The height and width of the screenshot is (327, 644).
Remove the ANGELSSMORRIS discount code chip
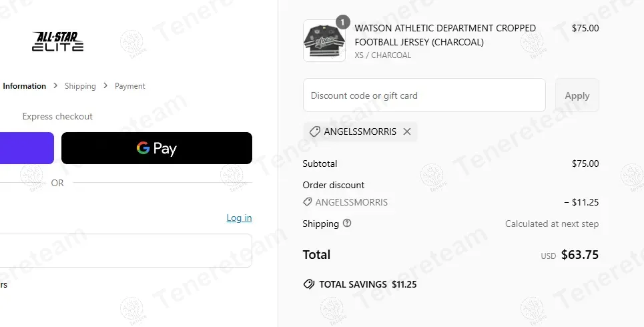click(407, 131)
